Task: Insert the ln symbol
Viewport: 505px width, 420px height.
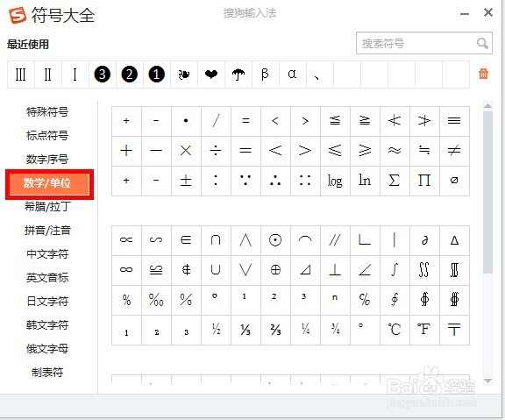Action: tap(365, 181)
